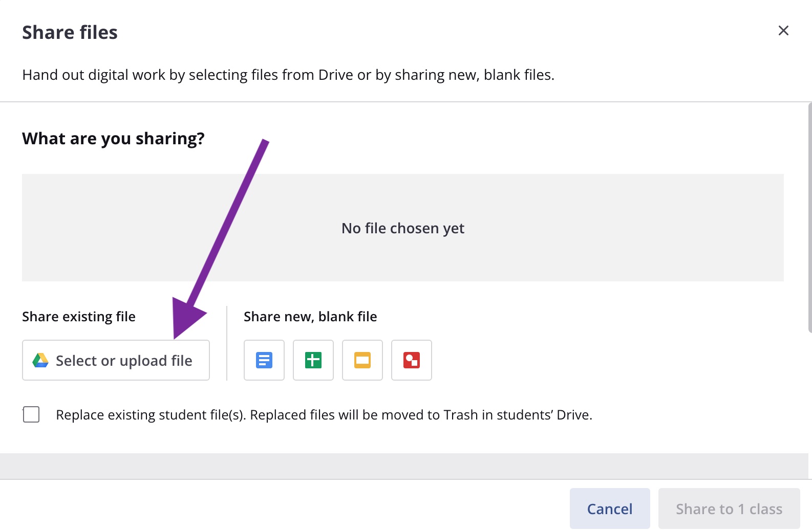Close the Share files dialog

(x=783, y=31)
